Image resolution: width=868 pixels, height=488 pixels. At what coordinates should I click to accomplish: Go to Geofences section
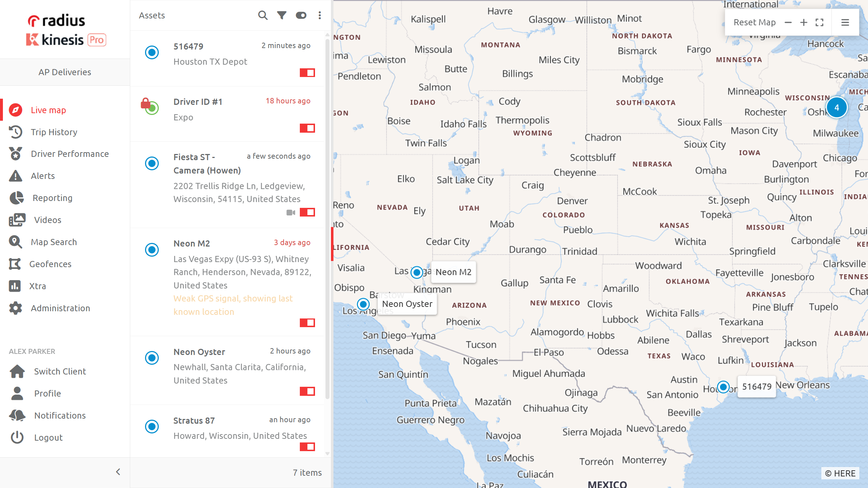50,264
